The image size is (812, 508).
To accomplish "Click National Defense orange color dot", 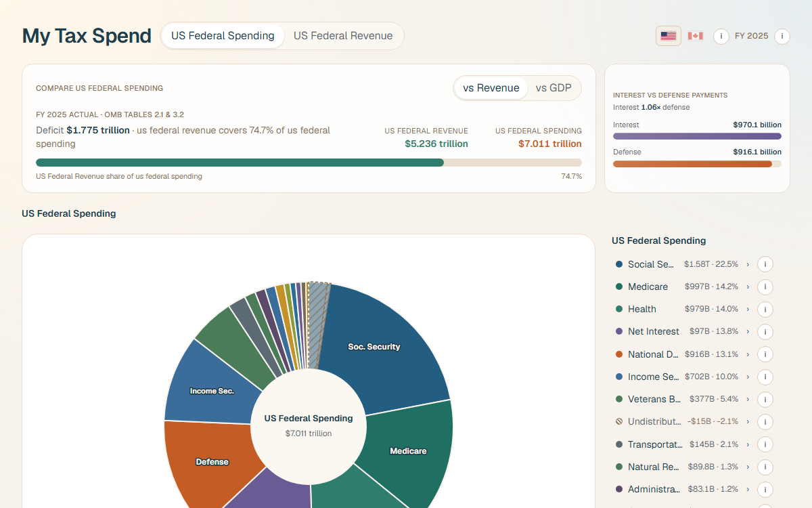I will (x=619, y=354).
